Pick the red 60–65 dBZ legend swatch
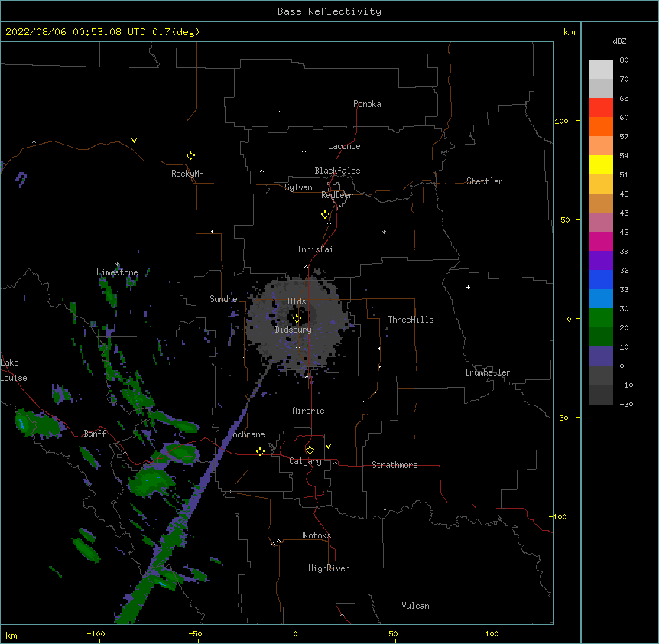Image resolution: width=659 pixels, height=644 pixels. (601, 107)
